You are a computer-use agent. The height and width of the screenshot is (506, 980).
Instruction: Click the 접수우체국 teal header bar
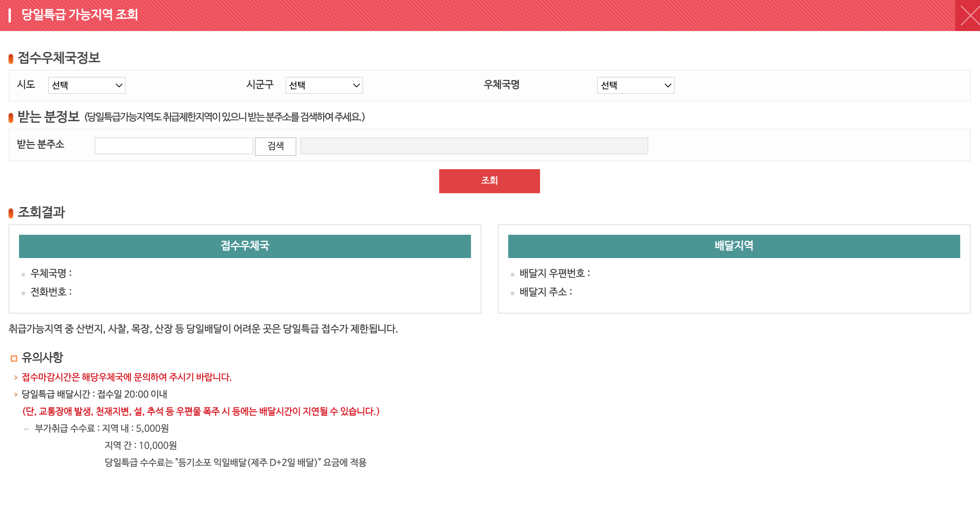(245, 246)
